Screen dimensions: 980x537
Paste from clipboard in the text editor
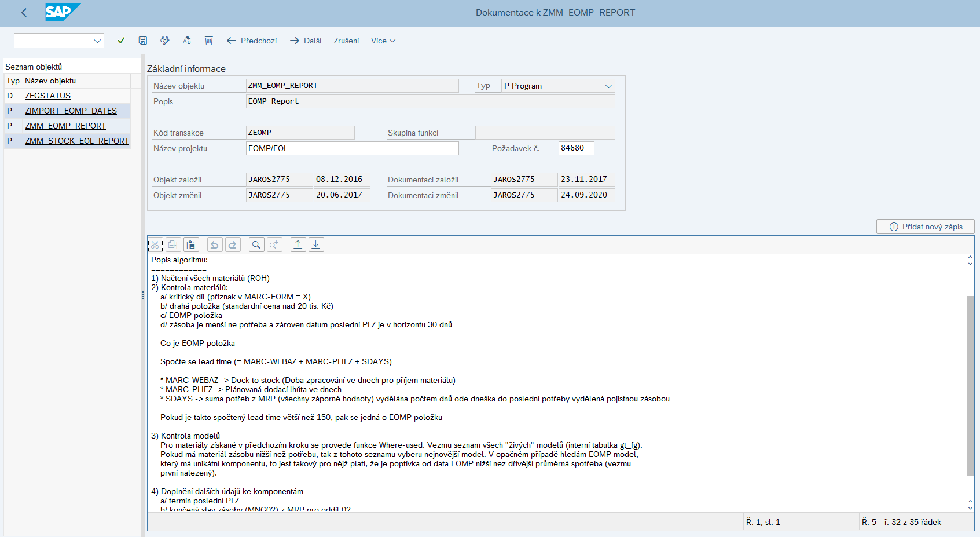point(191,244)
